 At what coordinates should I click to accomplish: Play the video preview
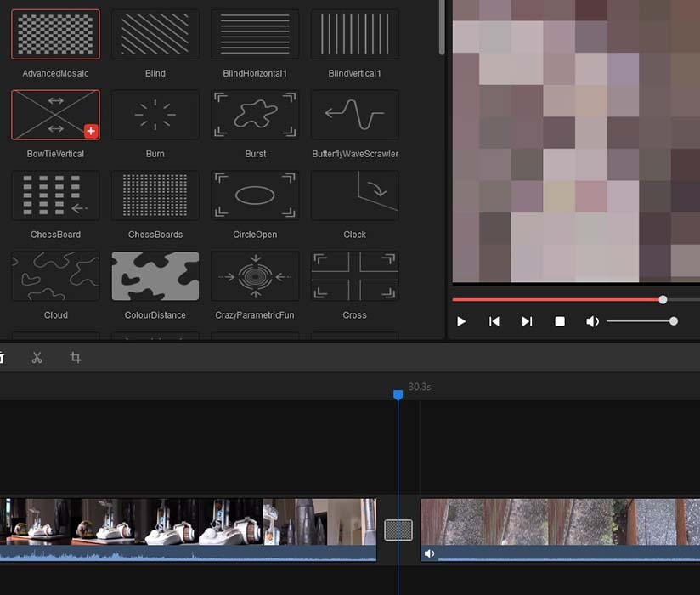coord(461,321)
